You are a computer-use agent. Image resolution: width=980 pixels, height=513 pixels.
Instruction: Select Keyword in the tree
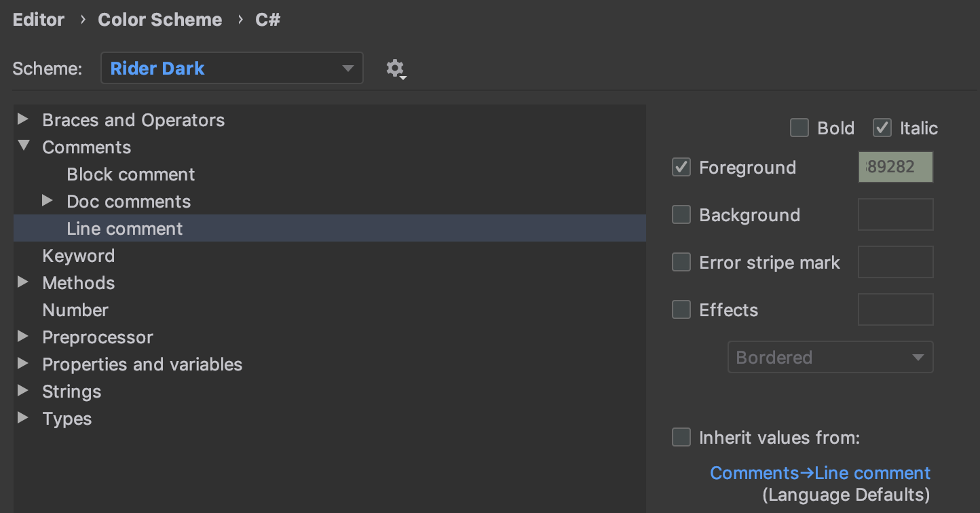pos(78,255)
